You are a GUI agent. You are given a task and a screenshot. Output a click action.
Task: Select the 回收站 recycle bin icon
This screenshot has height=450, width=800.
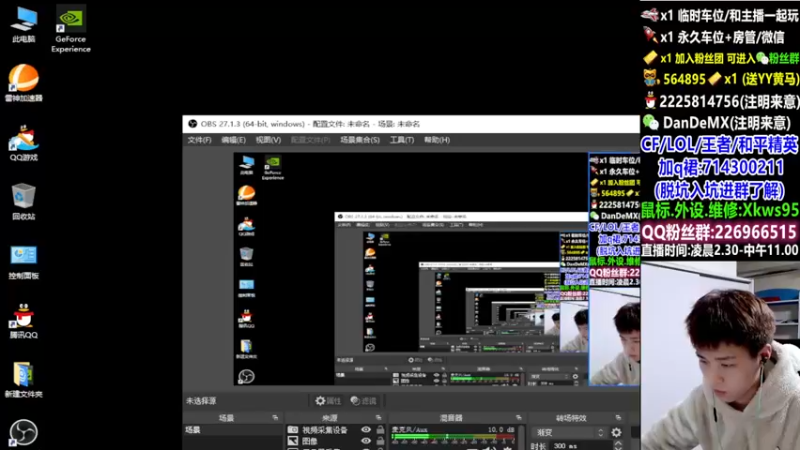pos(23,202)
